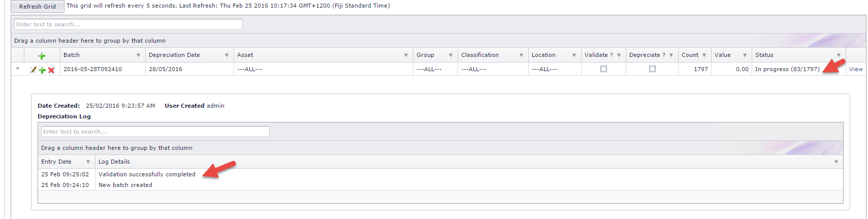This screenshot has width=868, height=219.
Task: Click the Asset column filter icon
Action: pos(406,55)
